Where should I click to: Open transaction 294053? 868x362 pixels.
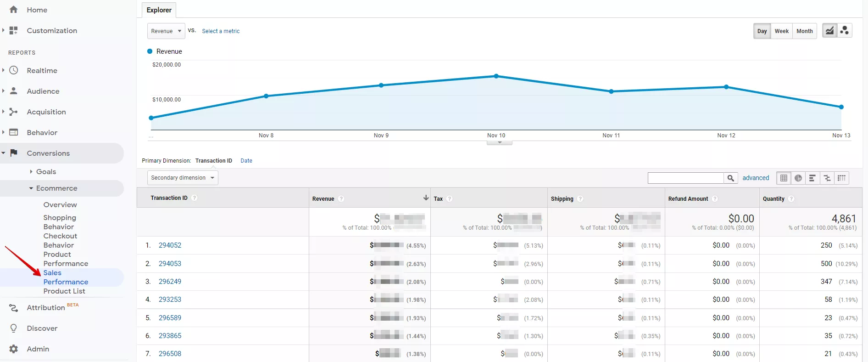click(x=170, y=264)
